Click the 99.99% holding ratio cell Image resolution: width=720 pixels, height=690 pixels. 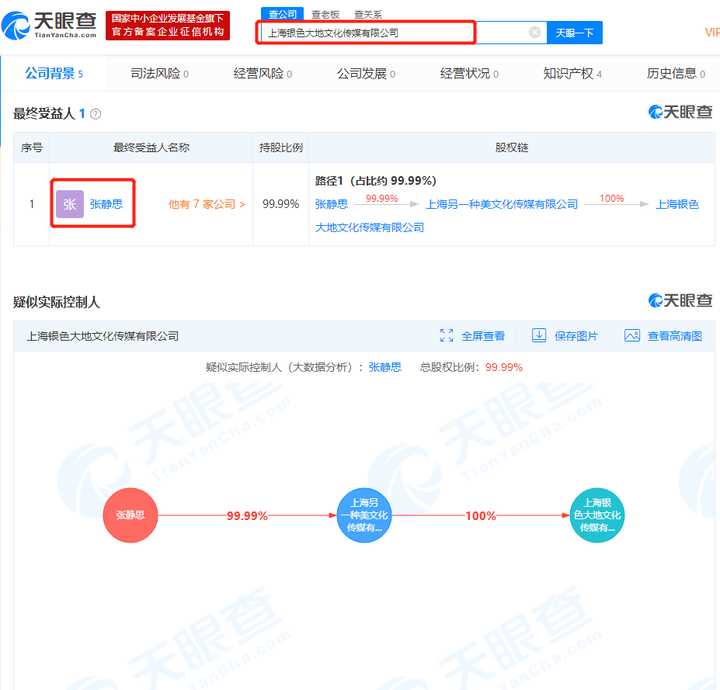click(281, 204)
